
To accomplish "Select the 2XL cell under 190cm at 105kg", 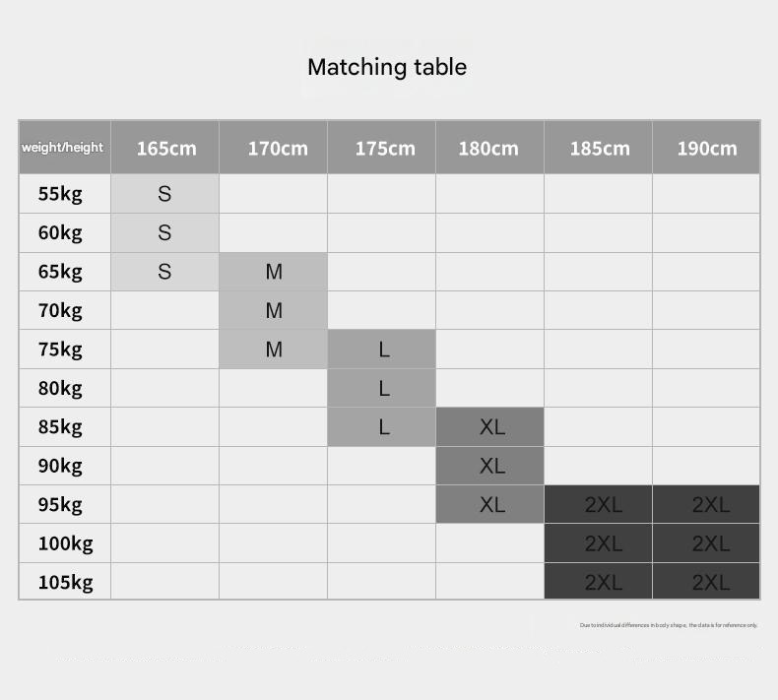I will click(x=710, y=582).
